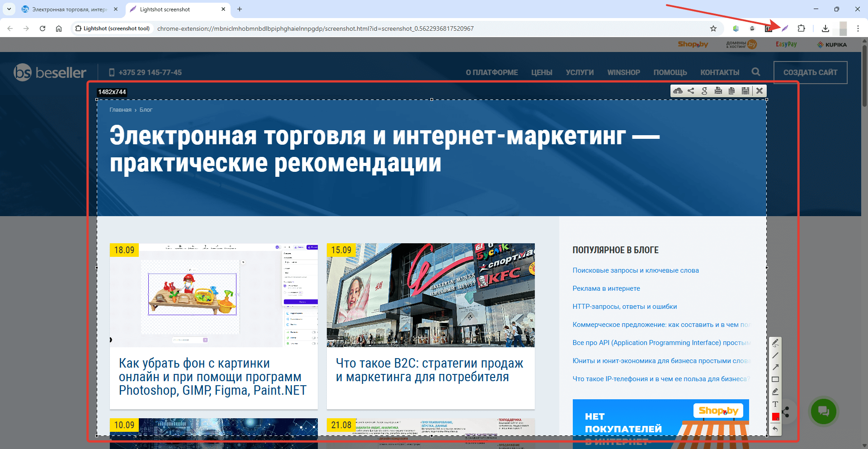The image size is (868, 449).
Task: Open Chrome extensions puzzle menu
Action: coord(801,28)
